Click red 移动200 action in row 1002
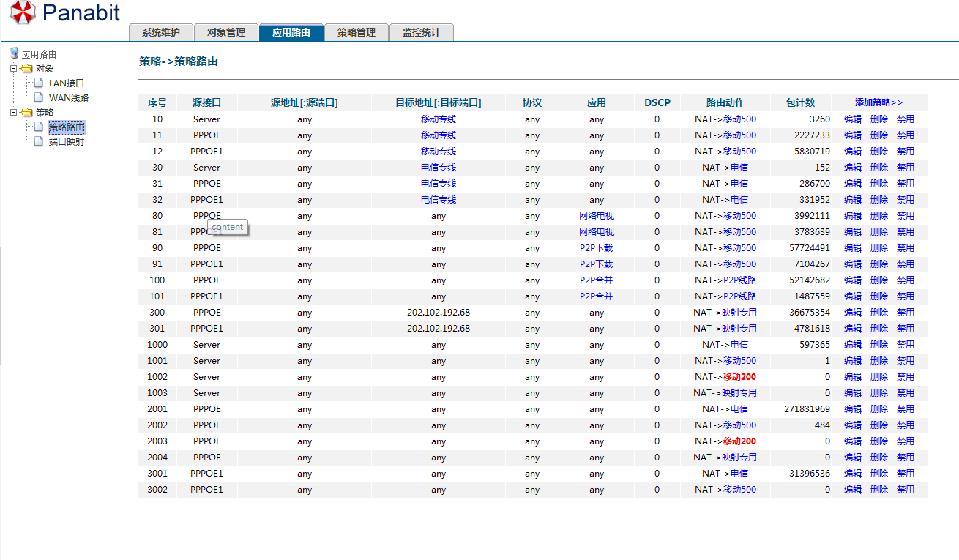The height and width of the screenshot is (560, 959). (x=739, y=377)
